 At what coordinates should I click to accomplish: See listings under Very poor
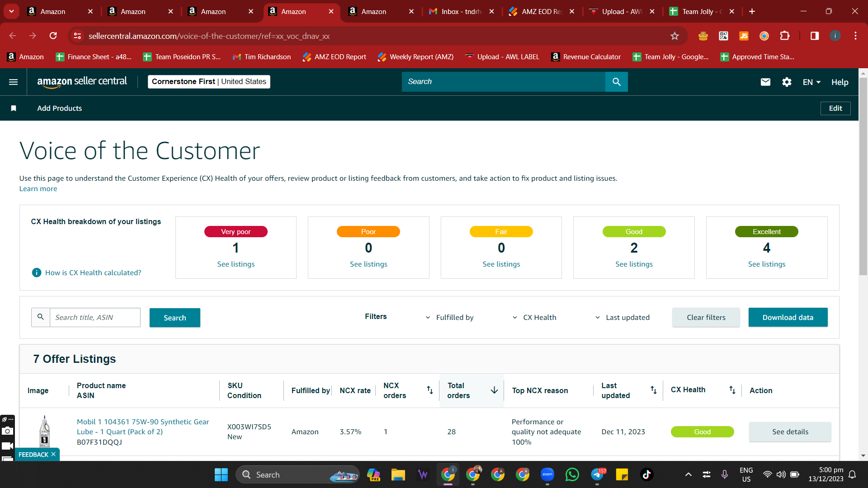[236, 264]
